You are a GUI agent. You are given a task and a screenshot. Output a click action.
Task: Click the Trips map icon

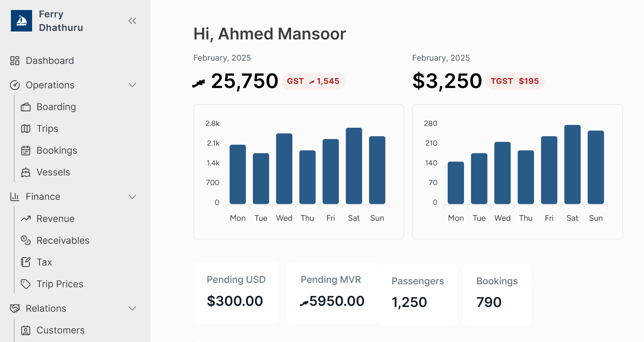[x=26, y=129]
